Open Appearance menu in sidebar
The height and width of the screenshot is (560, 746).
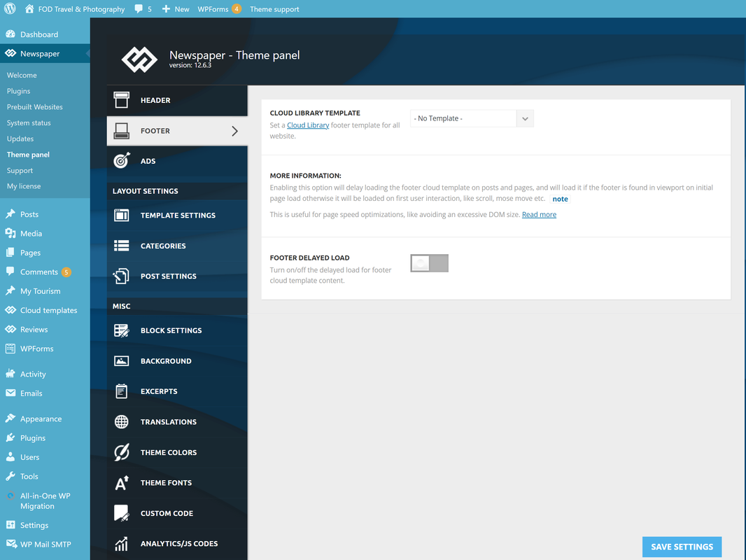pos(45,419)
